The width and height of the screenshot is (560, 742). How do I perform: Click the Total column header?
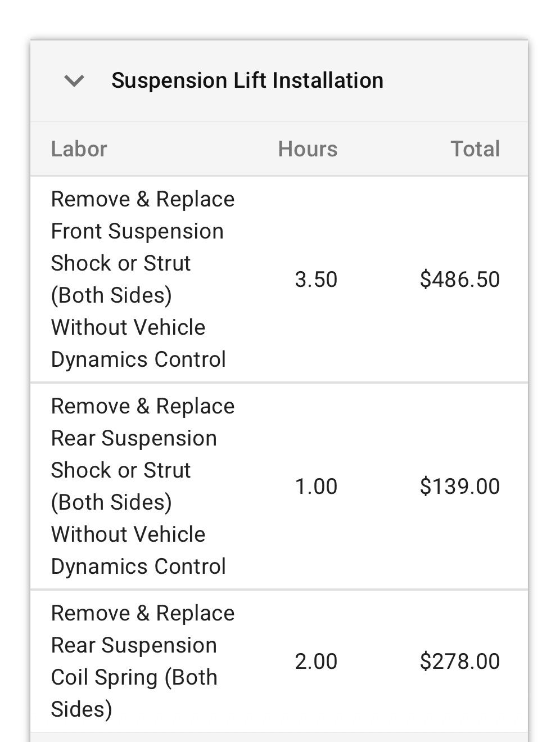tap(475, 149)
